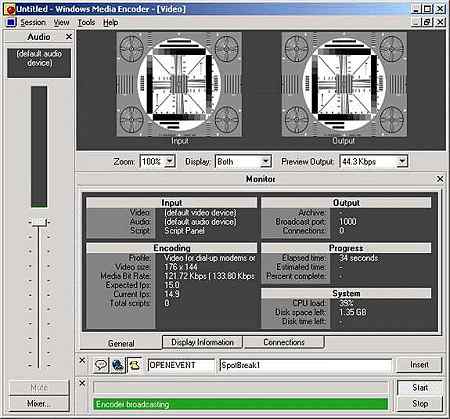Image resolution: width=450 pixels, height=419 pixels.
Task: Click the Mute button
Action: 39,387
